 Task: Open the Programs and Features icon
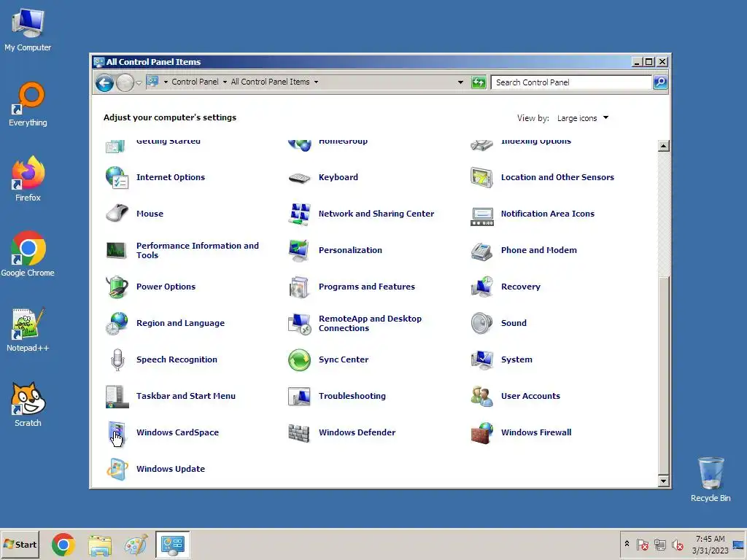click(299, 287)
